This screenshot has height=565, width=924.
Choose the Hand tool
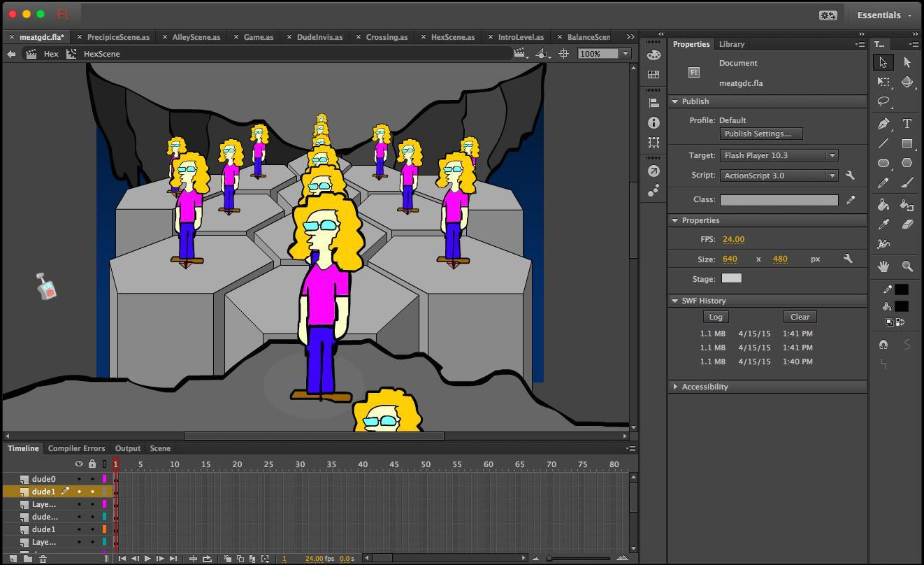883,266
